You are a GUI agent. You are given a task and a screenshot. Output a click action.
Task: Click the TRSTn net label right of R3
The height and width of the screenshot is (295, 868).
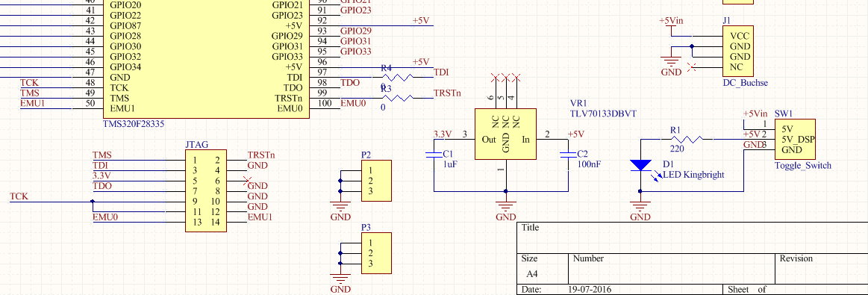[x=447, y=93]
